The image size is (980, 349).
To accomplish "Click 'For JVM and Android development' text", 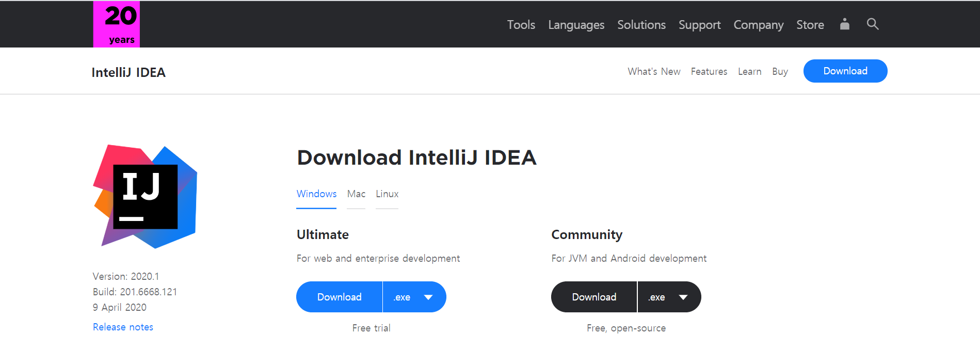I will click(x=629, y=258).
